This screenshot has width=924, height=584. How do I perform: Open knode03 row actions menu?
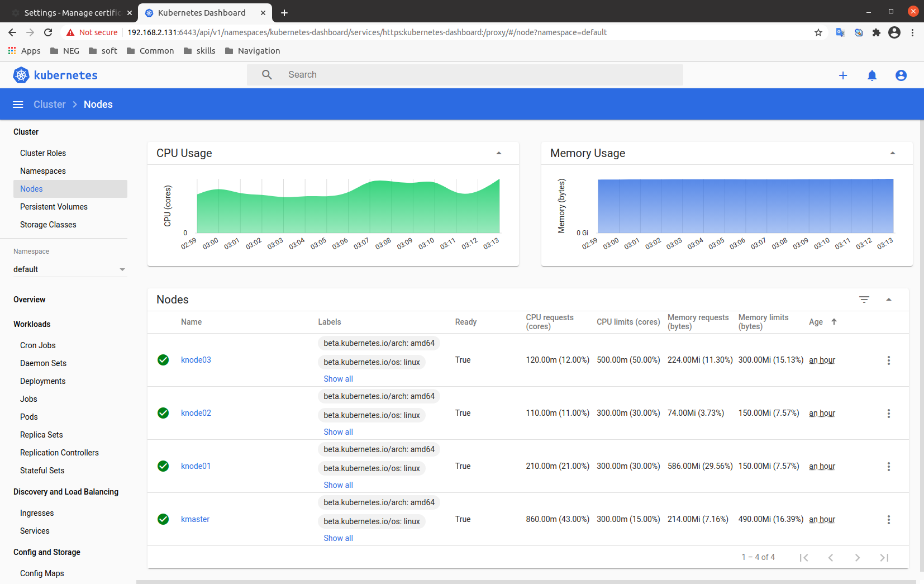pos(889,360)
